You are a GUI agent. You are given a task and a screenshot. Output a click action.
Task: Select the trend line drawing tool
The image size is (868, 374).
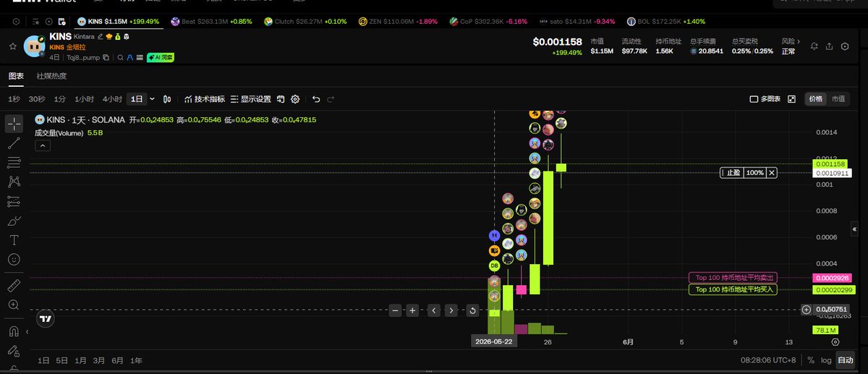pyautogui.click(x=14, y=143)
